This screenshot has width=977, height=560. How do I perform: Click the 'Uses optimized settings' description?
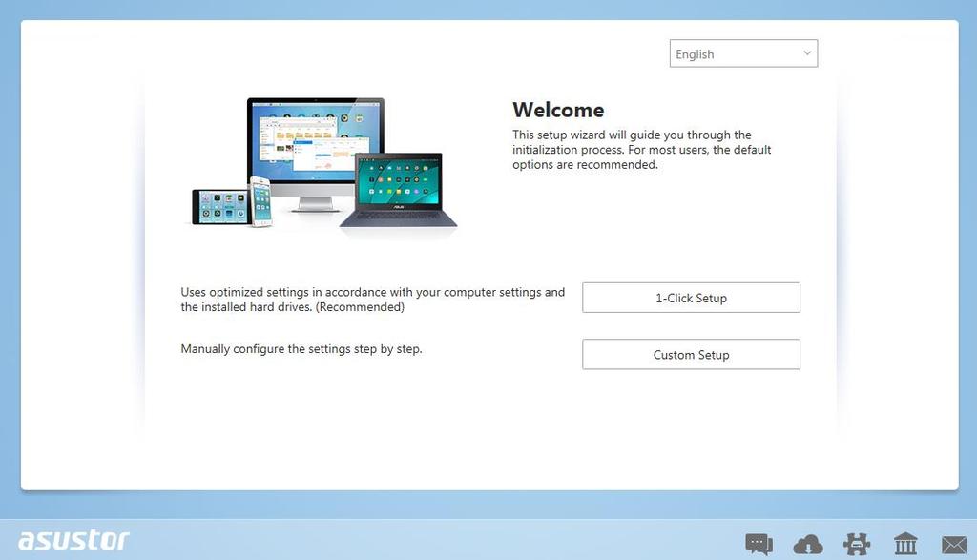click(x=373, y=300)
